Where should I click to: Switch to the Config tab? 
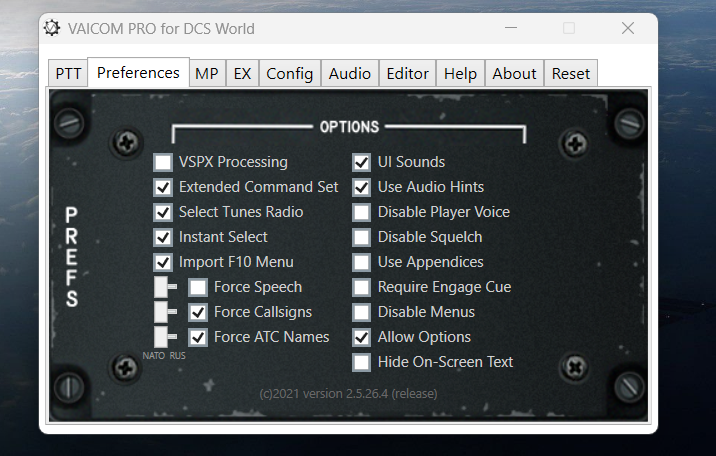coord(290,73)
